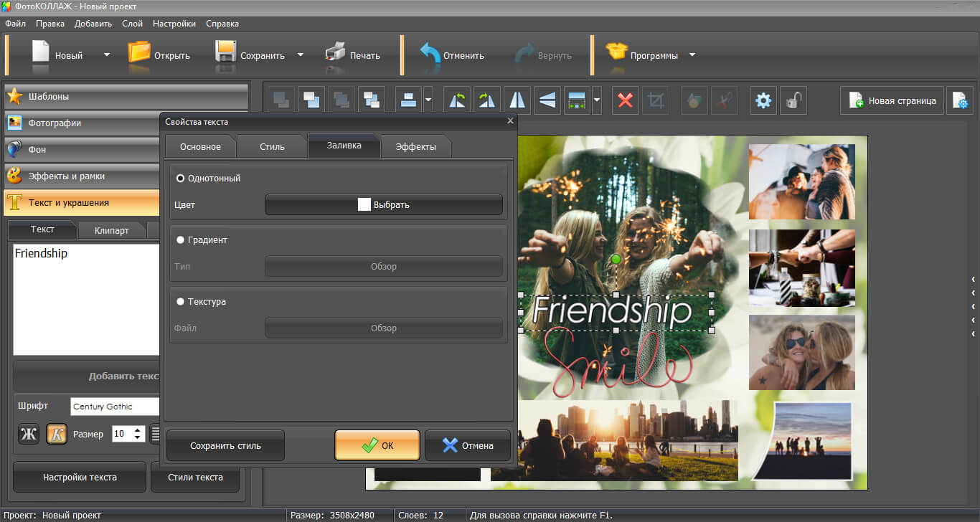Open the Основное tab in text properties
Image resolution: width=980 pixels, height=522 pixels.
pos(200,146)
